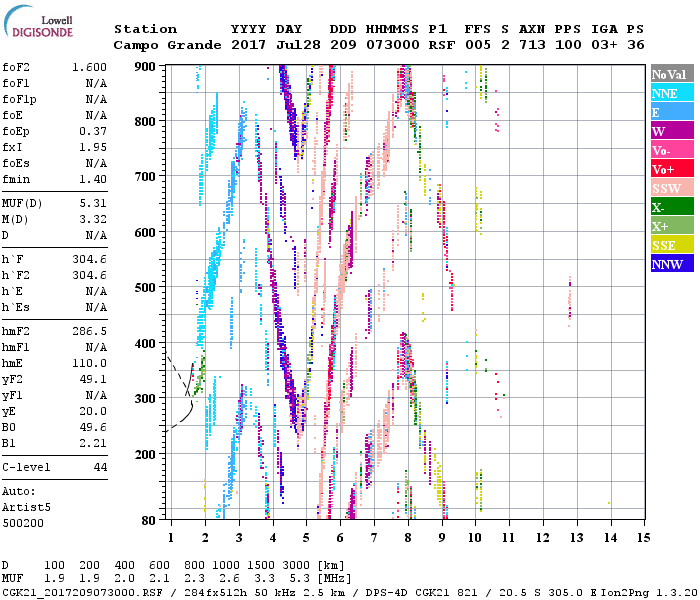Click the Jul28 date in header
700x600 pixels.
(298, 45)
